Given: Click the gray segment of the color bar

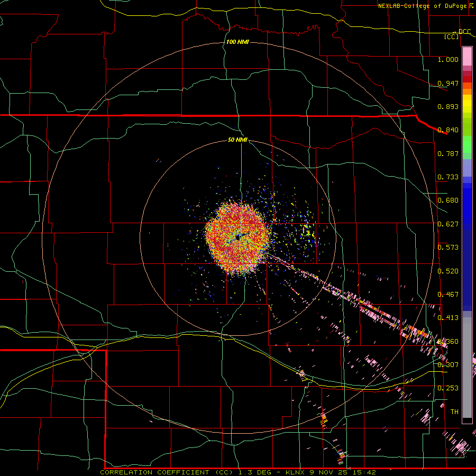Looking at the screenshot, I should (x=467, y=368).
